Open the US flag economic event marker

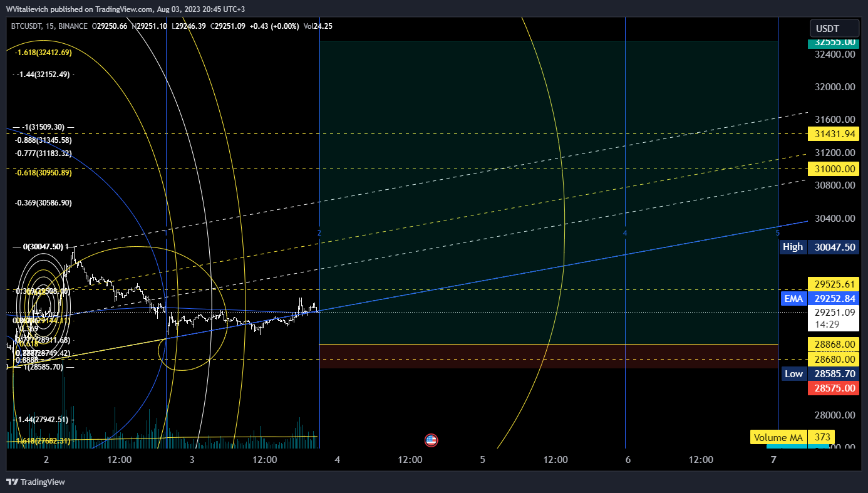pyautogui.click(x=431, y=440)
